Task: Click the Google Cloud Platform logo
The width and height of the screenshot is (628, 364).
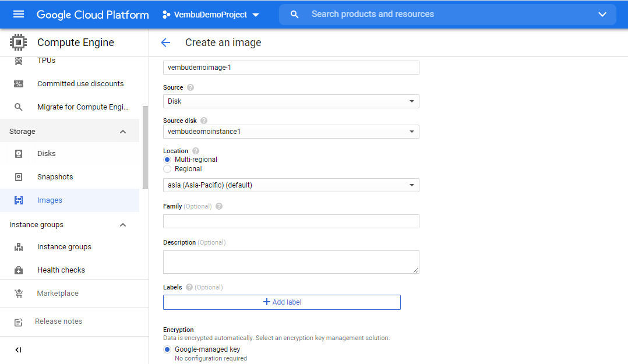Action: 93,15
